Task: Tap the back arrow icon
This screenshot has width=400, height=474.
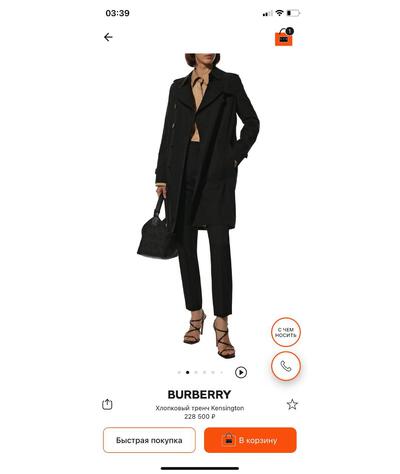Action: pyautogui.click(x=108, y=37)
